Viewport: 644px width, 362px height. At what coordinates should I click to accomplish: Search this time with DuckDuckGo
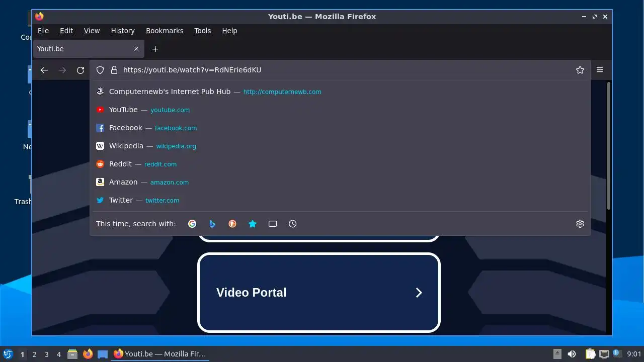click(x=232, y=224)
